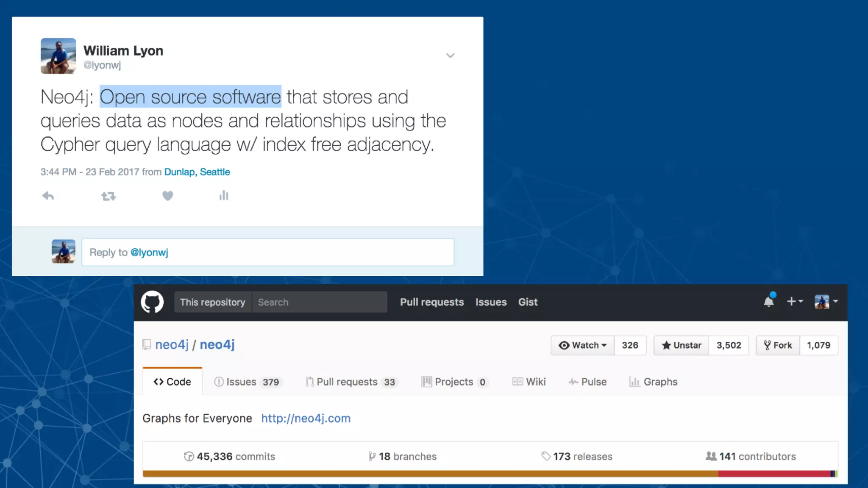The image size is (868, 488).
Task: Click the Dunlap, Seattle location link
Action: [197, 172]
